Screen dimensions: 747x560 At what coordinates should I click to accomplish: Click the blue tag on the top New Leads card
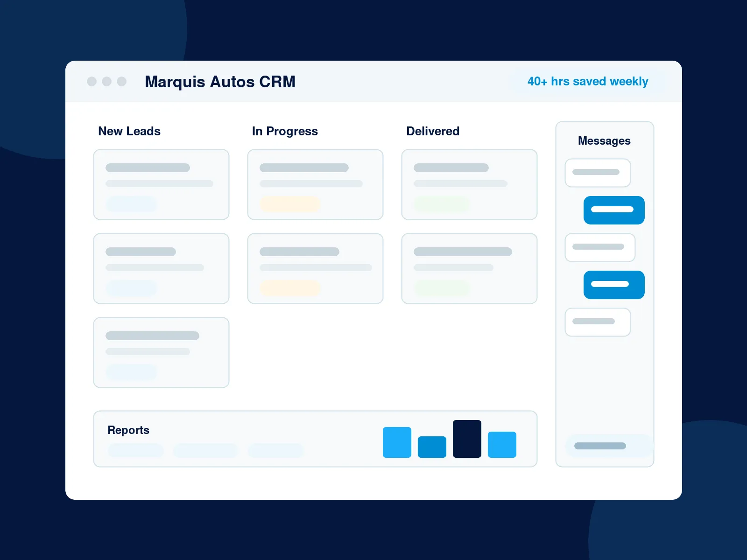131,204
